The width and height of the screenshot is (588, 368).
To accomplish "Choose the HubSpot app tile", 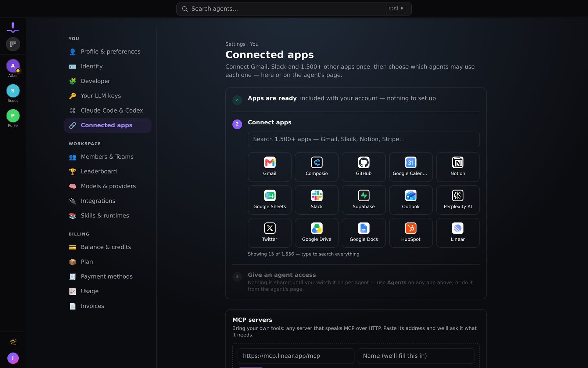I will [410, 233].
